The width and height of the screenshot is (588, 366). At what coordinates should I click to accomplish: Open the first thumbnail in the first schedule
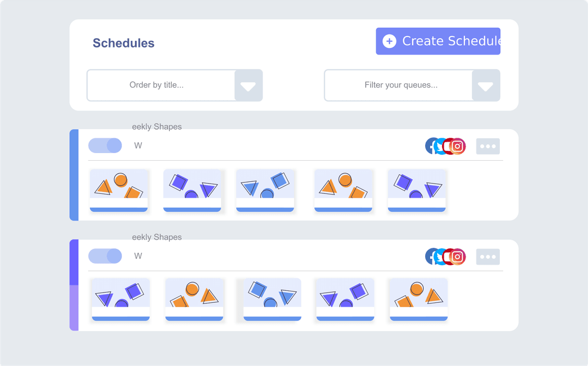tap(119, 190)
